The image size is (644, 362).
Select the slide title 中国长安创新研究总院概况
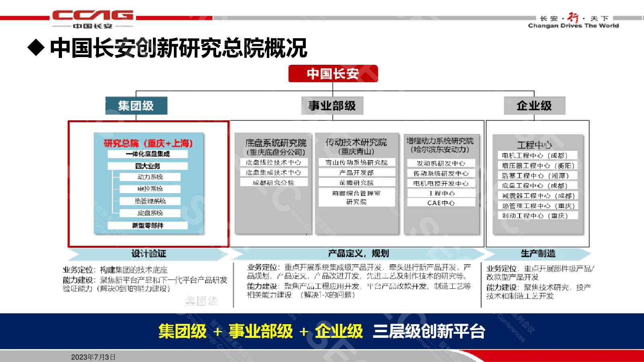pos(178,48)
